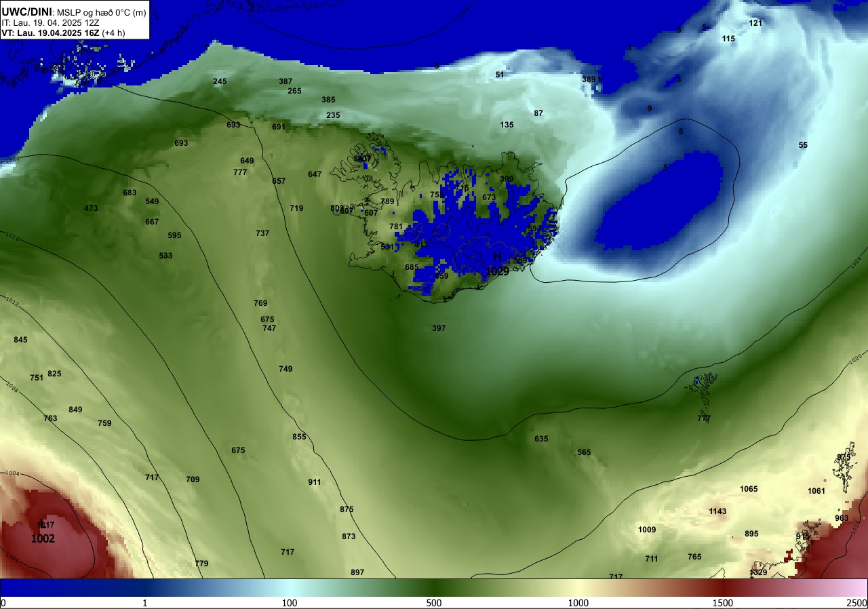Click the map value 779
The height and width of the screenshot is (609, 868).
pyautogui.click(x=201, y=564)
